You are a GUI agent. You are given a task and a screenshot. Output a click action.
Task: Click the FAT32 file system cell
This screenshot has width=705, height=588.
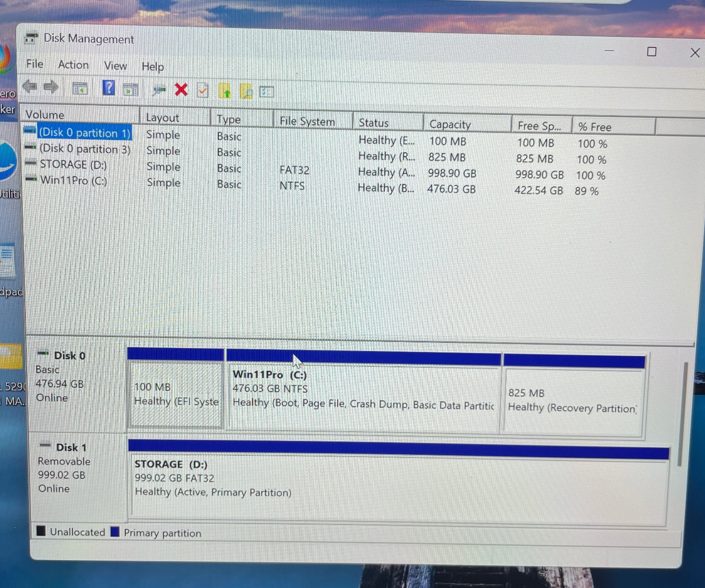coord(294,170)
